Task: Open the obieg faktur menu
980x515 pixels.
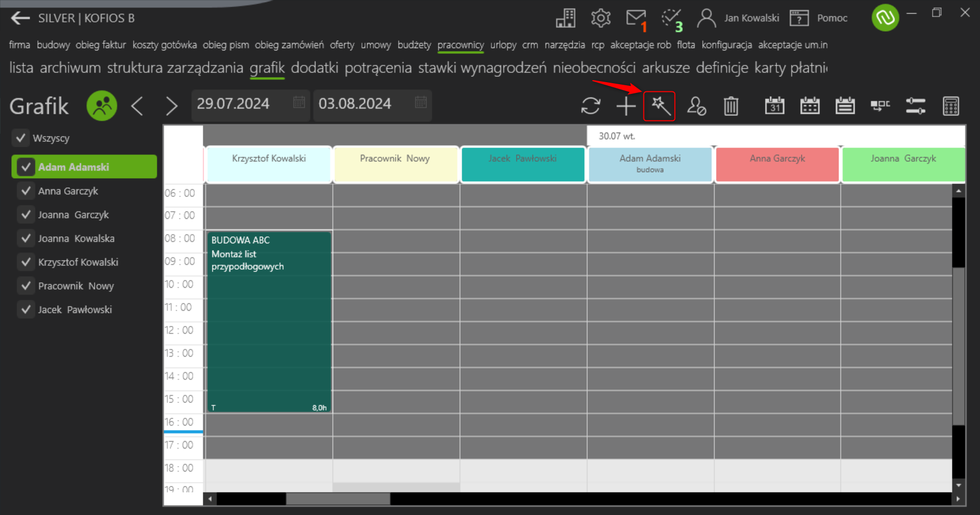Action: (x=101, y=45)
